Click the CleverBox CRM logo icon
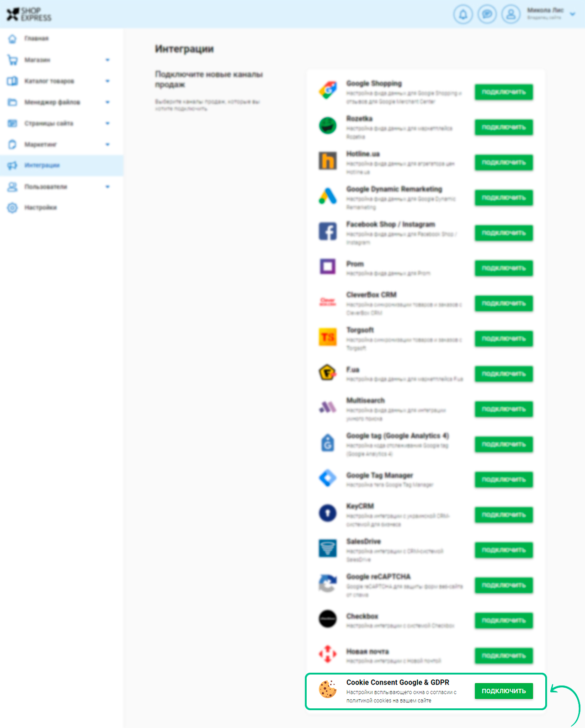585x728 pixels. 328,302
